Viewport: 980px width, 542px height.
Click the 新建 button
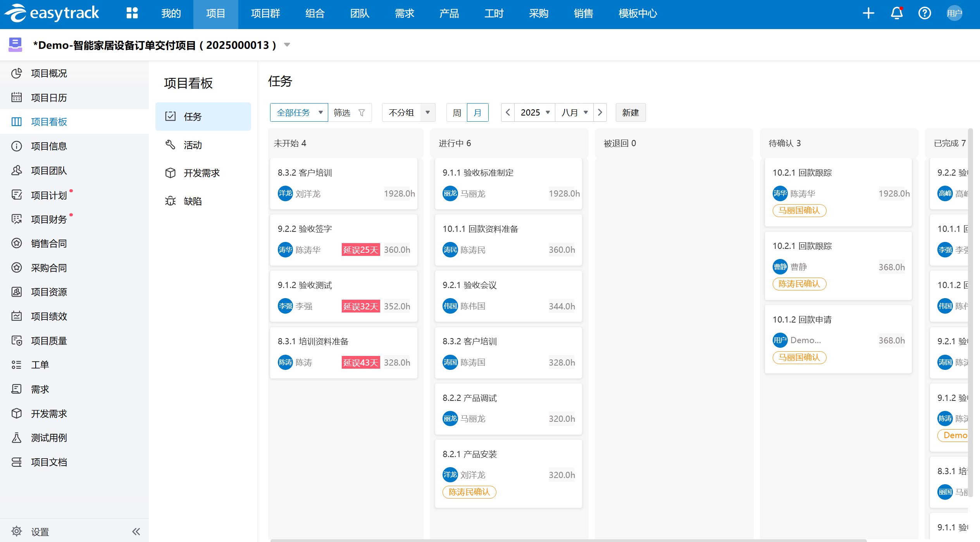pyautogui.click(x=630, y=113)
